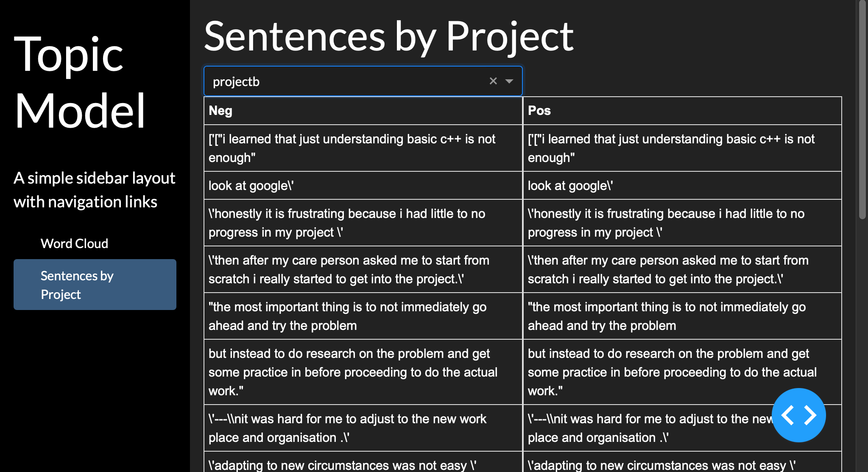This screenshot has height=472, width=868.
Task: Open the Word Cloud page
Action: click(x=75, y=243)
